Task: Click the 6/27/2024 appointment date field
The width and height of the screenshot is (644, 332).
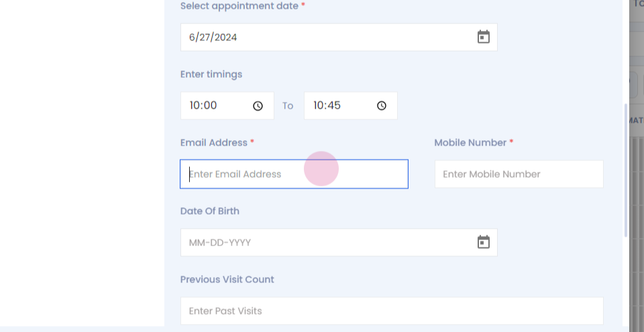Action: [339, 37]
